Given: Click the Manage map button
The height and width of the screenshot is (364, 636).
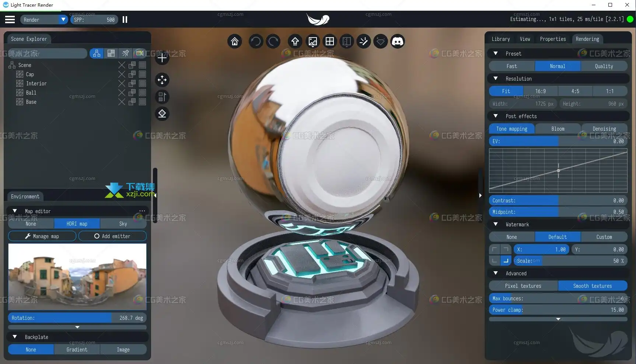Looking at the screenshot, I should point(42,236).
